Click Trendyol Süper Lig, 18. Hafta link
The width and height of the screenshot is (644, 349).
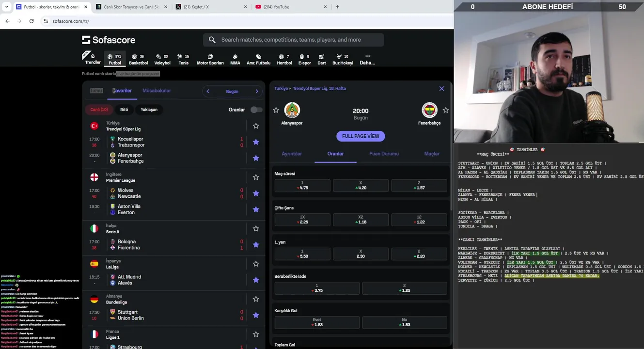click(x=319, y=89)
